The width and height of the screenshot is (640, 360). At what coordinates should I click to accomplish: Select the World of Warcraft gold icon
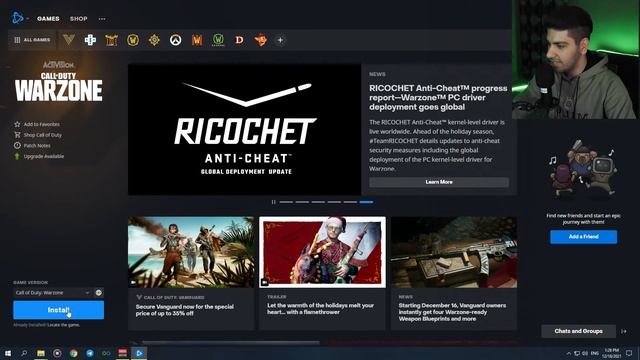(x=133, y=40)
